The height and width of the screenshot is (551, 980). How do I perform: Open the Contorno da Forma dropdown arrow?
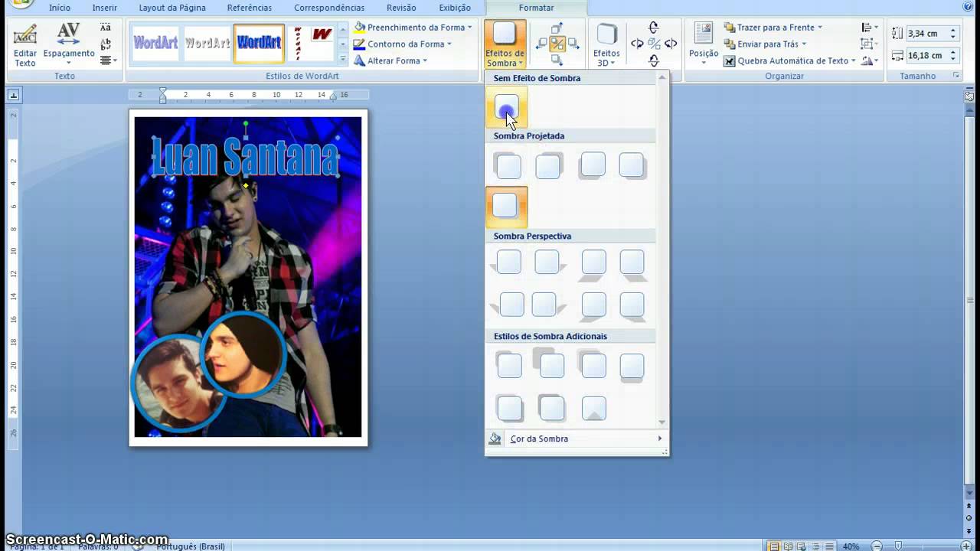449,44
